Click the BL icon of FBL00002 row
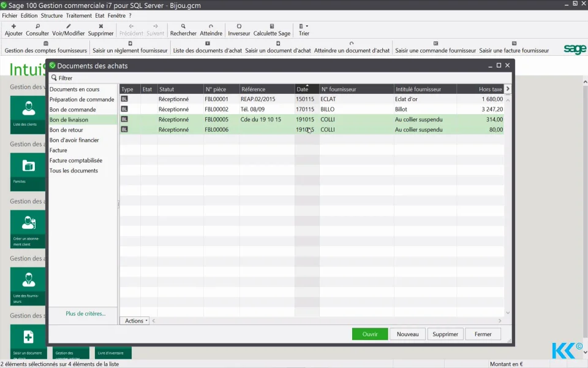 pyautogui.click(x=124, y=109)
